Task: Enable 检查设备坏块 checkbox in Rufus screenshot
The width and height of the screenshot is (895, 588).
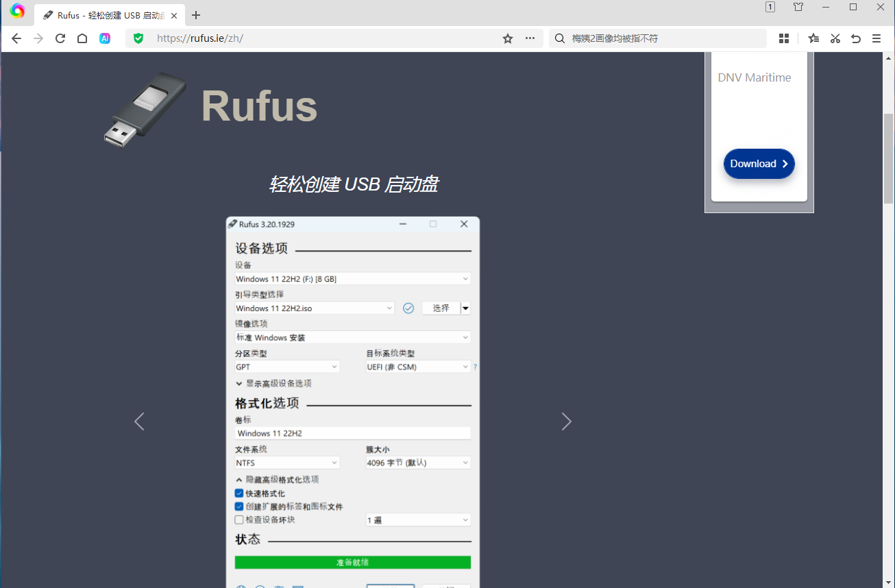Action: tap(239, 519)
